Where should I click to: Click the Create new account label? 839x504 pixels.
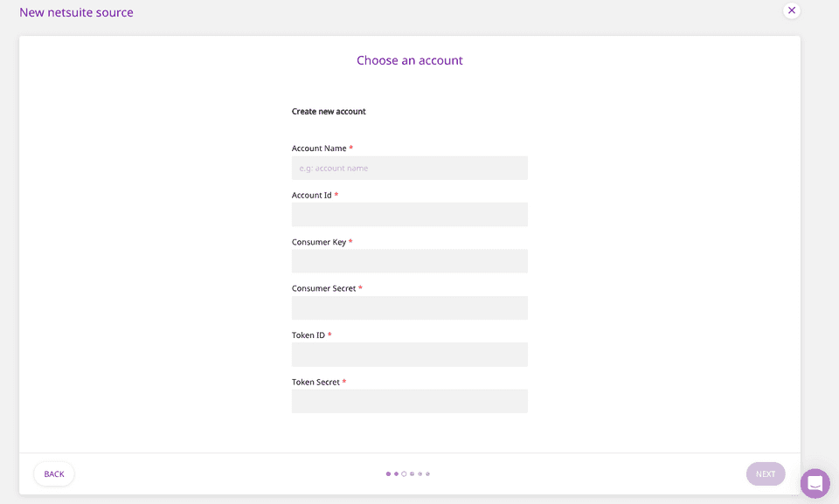[329, 112]
